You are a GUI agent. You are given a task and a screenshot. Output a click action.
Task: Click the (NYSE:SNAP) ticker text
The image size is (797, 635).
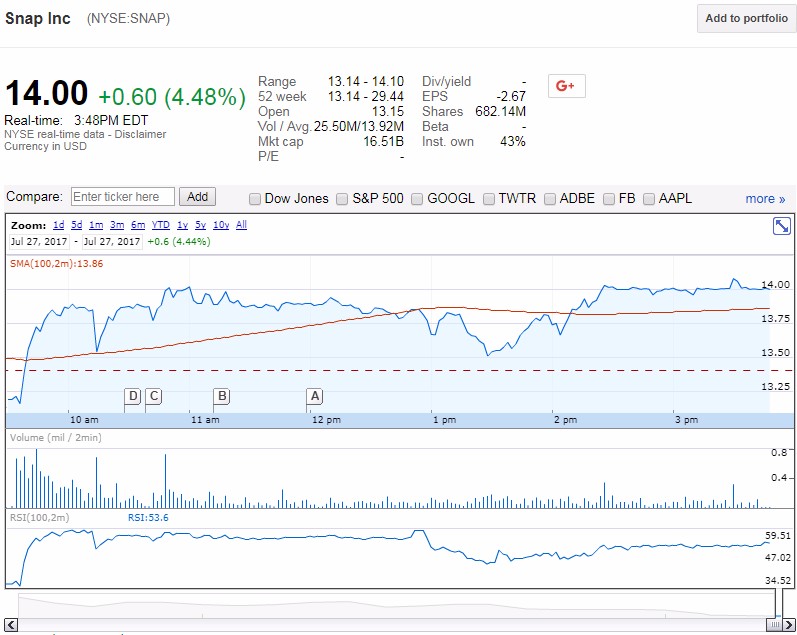(128, 19)
